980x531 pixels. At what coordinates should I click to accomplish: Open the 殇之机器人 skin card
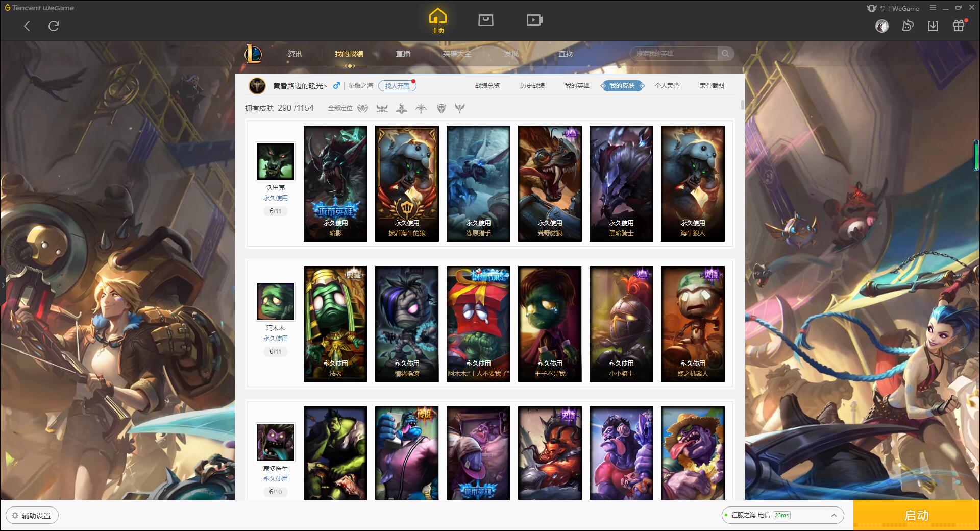693,324
